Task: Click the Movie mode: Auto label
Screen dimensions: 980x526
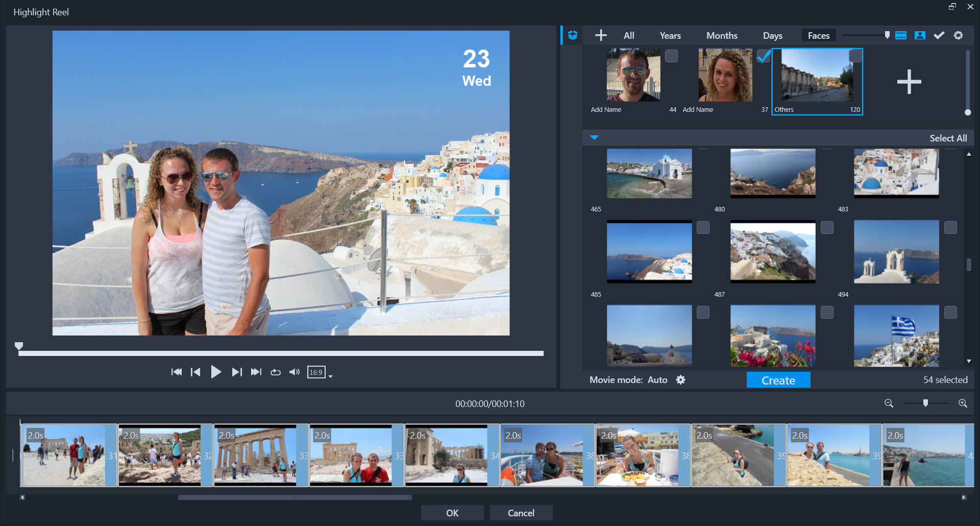Action: (628, 380)
